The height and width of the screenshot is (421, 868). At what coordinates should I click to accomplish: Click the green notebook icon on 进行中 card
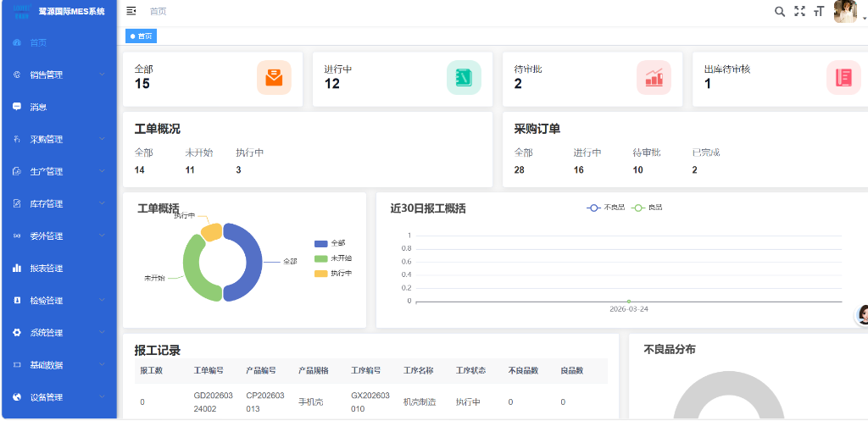pyautogui.click(x=464, y=77)
